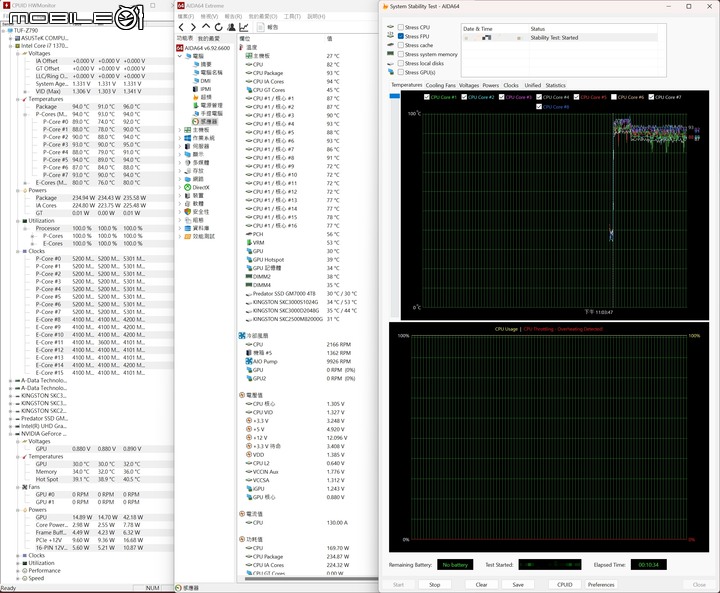Click the user silhouette icon in AIDA64 toolbar

tap(231, 27)
